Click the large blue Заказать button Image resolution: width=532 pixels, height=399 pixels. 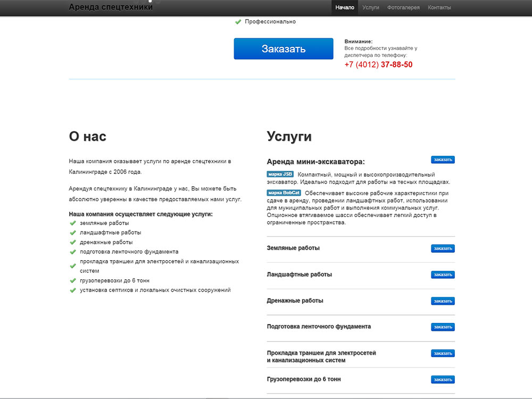coord(284,48)
